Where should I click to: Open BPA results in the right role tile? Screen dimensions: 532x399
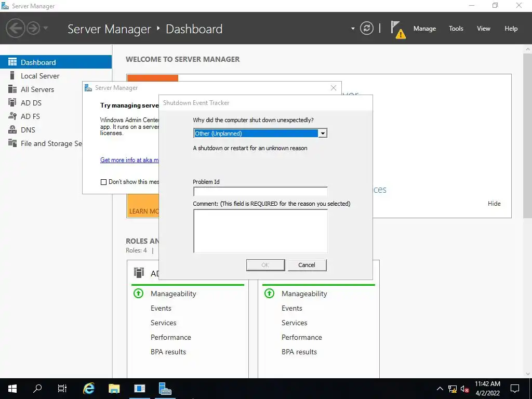point(299,352)
